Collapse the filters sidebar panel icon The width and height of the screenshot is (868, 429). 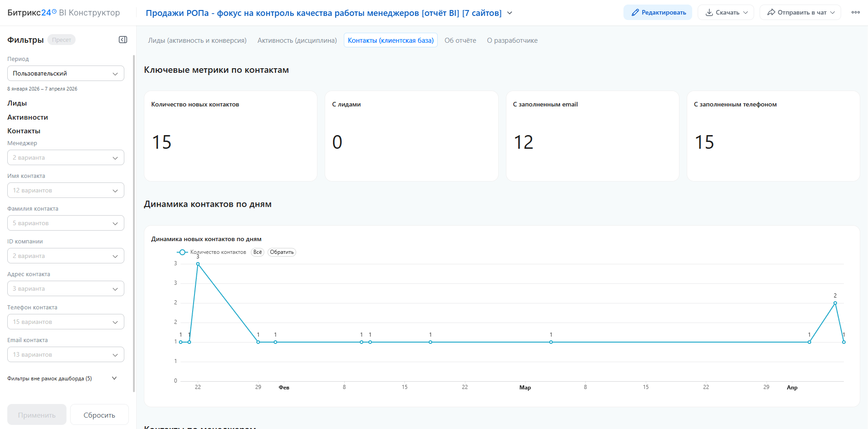pyautogui.click(x=123, y=40)
